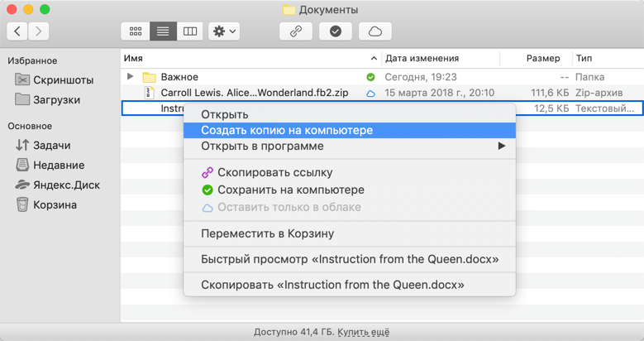Switch to column view layout
The width and height of the screenshot is (644, 341).
[x=190, y=31]
